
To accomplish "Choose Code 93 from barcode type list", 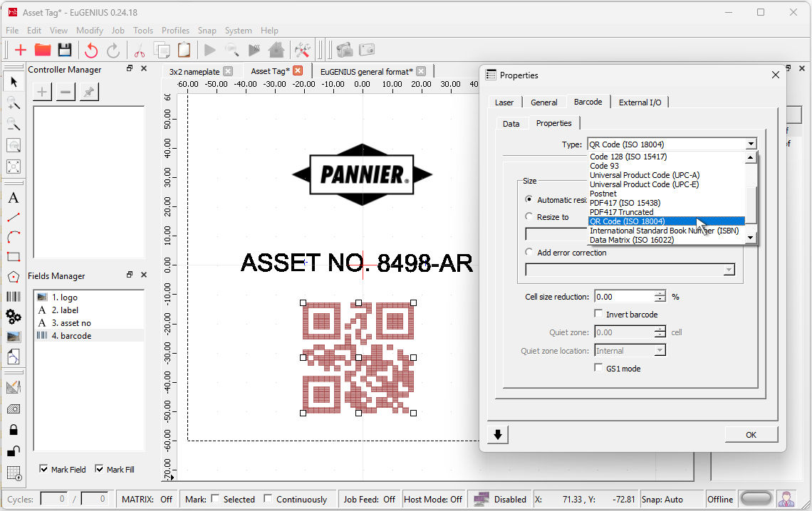I will pyautogui.click(x=604, y=166).
